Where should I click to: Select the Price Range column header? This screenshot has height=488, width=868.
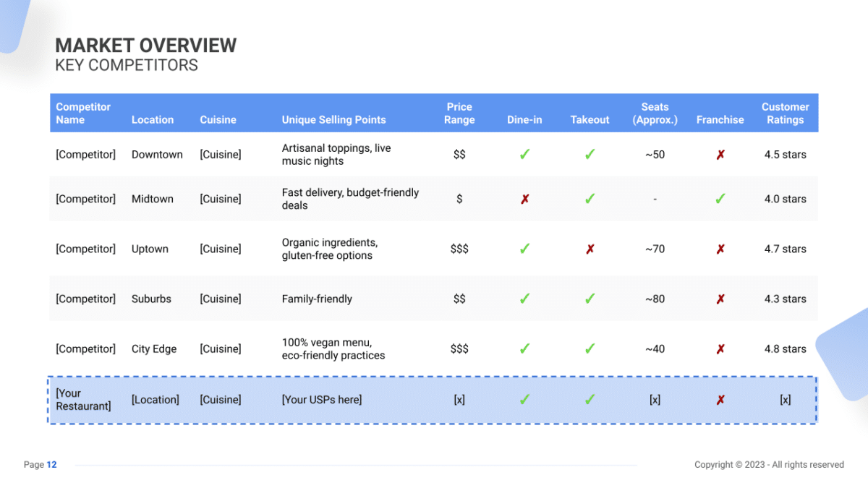459,113
